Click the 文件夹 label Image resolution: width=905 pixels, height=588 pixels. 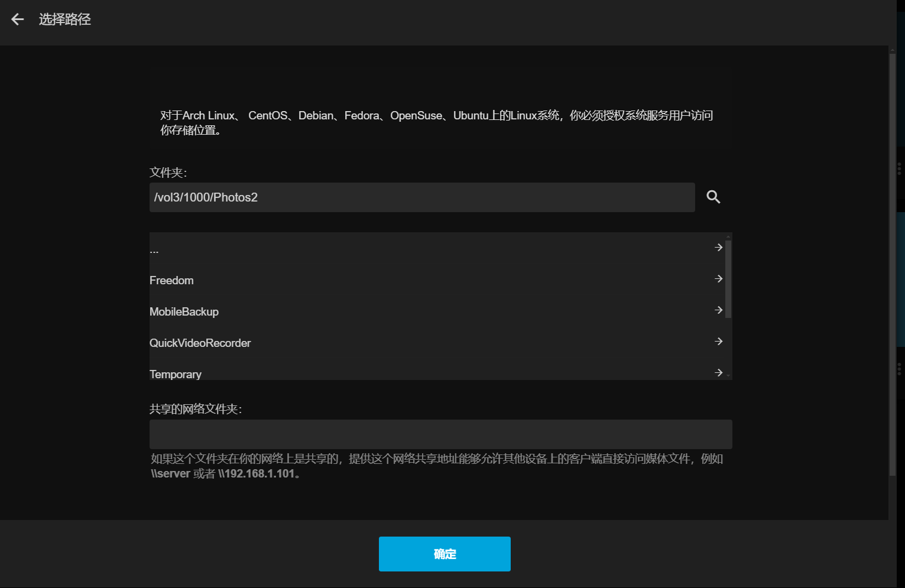pos(168,173)
